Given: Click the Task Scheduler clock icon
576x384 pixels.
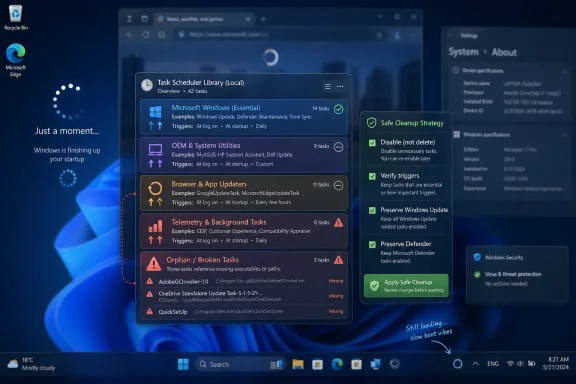Looking at the screenshot, I should tap(147, 85).
